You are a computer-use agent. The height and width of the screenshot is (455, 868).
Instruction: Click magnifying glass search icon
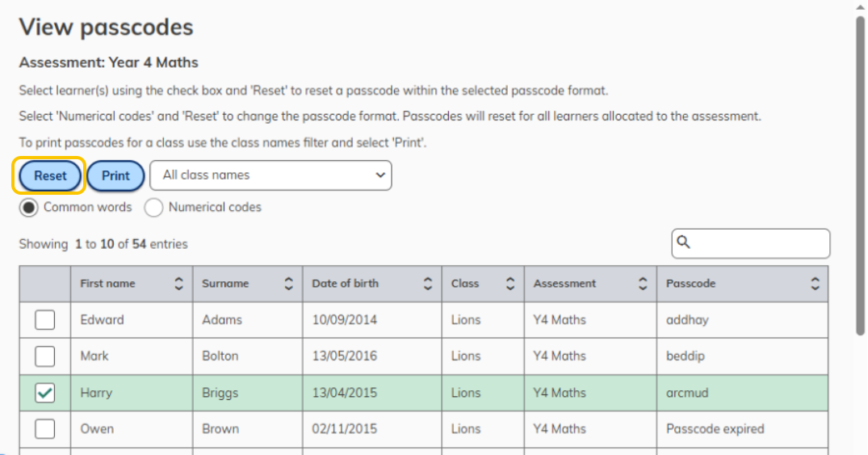[x=683, y=242]
